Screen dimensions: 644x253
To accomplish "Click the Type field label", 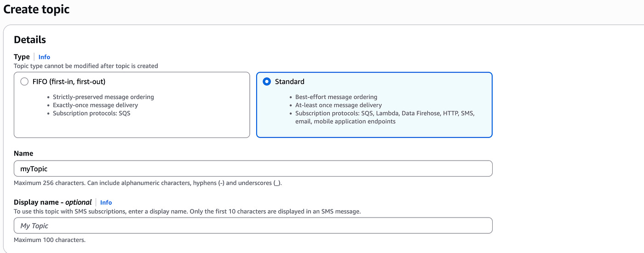I will (22, 57).
